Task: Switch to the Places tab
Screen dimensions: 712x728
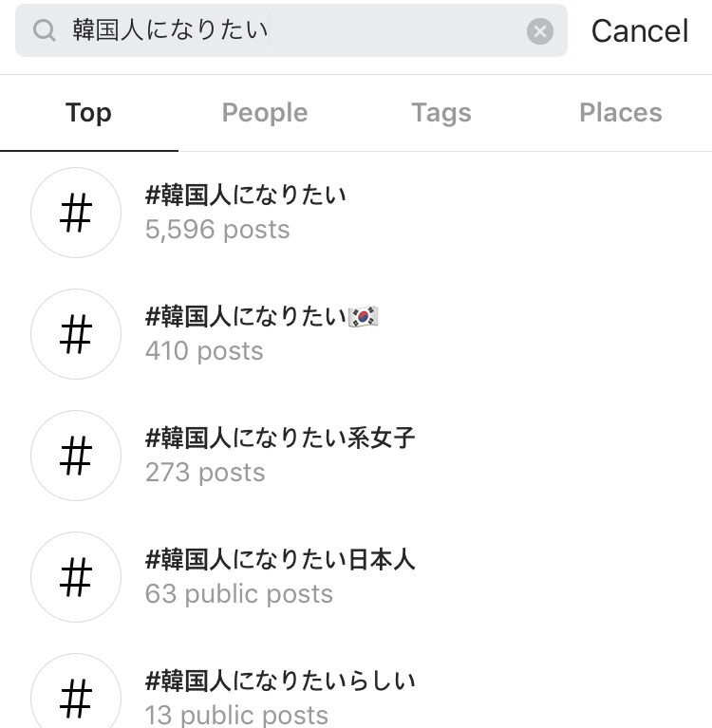Action: click(621, 113)
